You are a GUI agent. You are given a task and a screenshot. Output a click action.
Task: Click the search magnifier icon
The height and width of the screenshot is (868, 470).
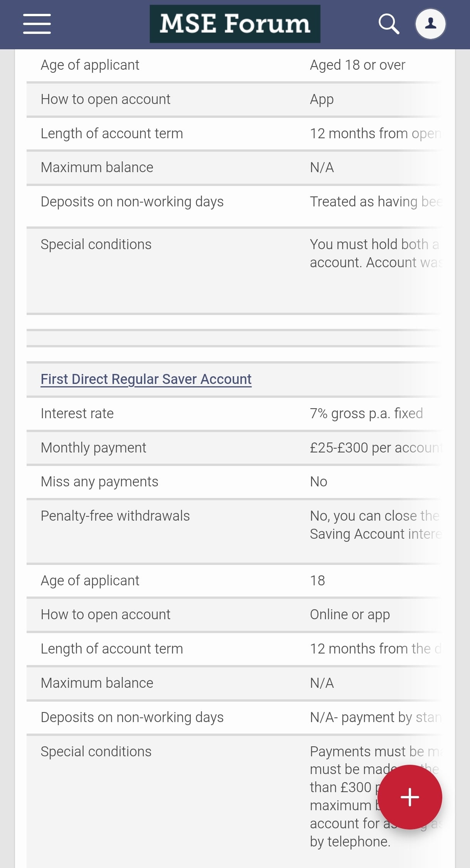point(388,24)
